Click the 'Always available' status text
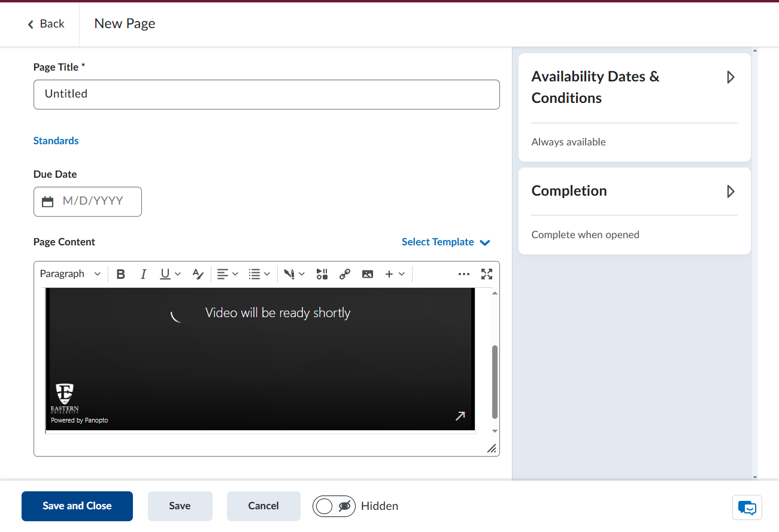This screenshot has height=532, width=779. [569, 142]
